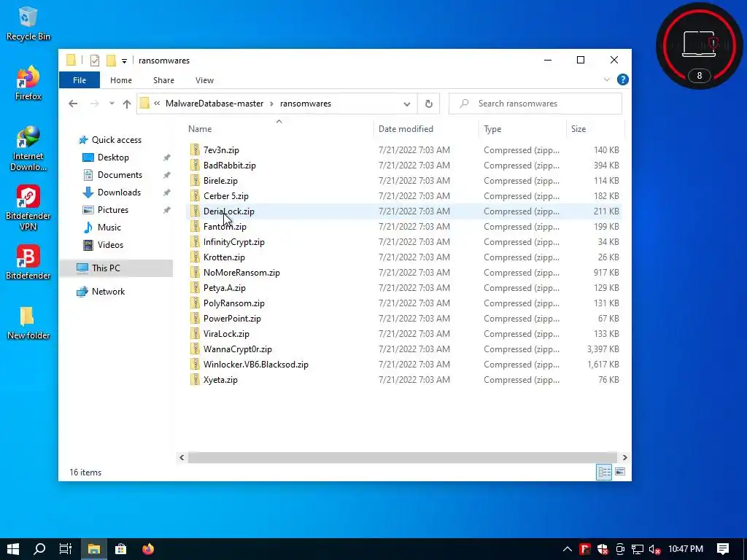Sort by Date modified column header
Screen dimensions: 747x560
426,129
